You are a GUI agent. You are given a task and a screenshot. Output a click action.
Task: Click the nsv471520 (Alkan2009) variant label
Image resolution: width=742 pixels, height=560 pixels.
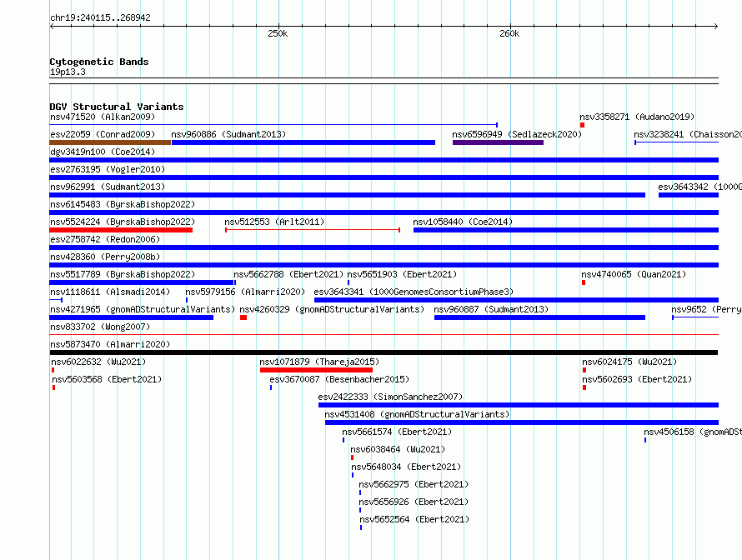(103, 117)
